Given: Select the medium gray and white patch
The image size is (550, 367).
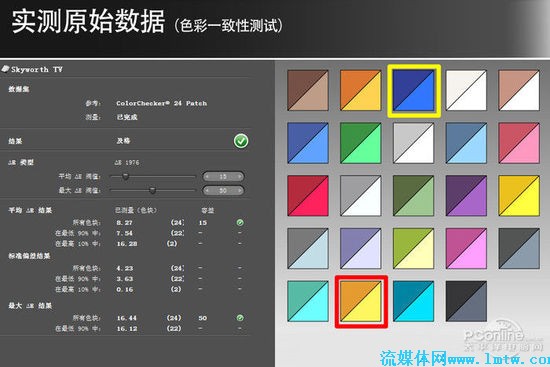Looking at the screenshot, I should (361, 196).
